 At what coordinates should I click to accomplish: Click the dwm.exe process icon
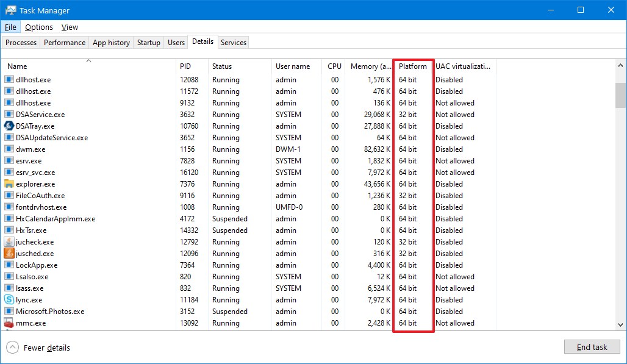9,149
